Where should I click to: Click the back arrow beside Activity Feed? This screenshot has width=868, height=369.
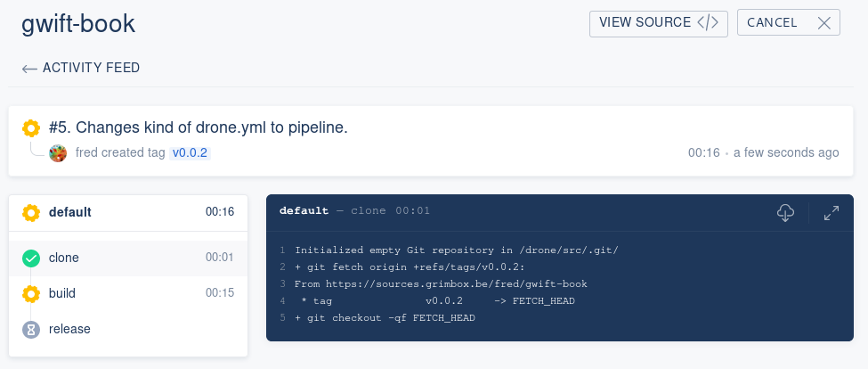click(29, 69)
